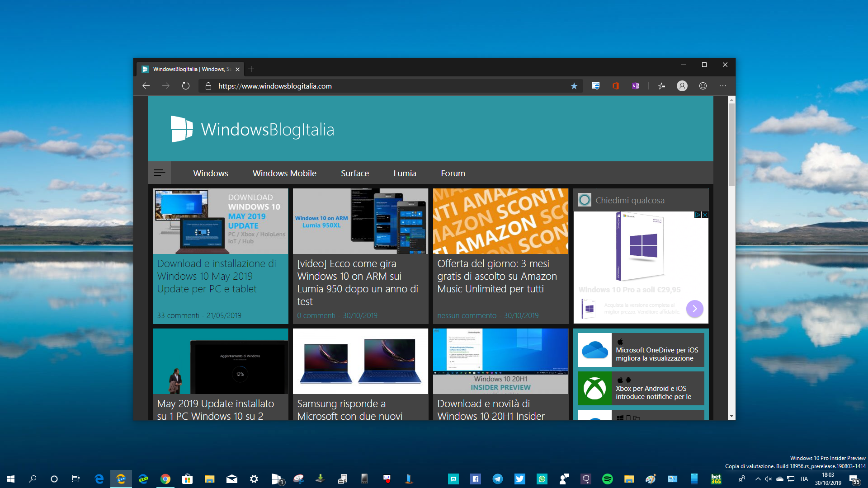The width and height of the screenshot is (868, 488).
Task: Launch bet365 app from taskbar
Action: point(716,479)
